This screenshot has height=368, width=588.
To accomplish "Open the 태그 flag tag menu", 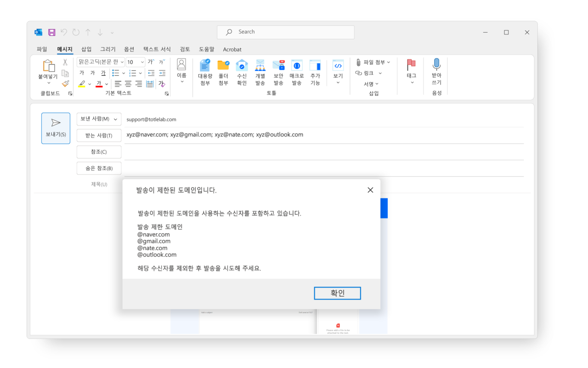I will (412, 72).
